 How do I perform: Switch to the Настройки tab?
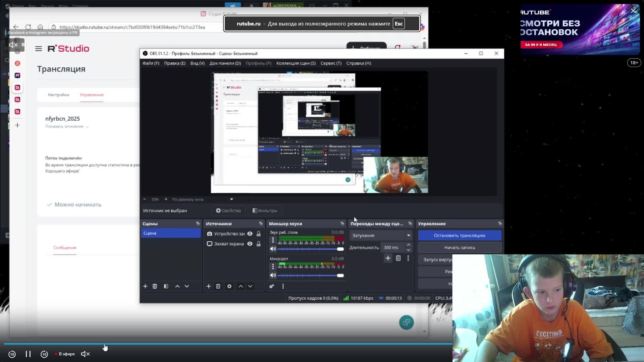[58, 95]
